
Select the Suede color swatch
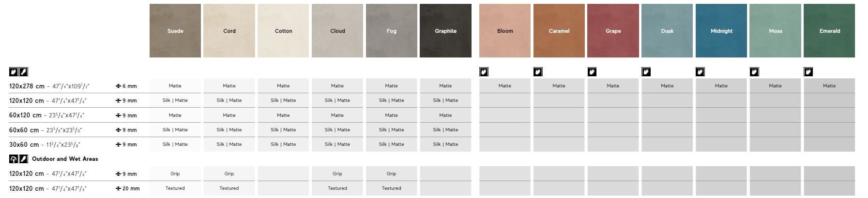[x=175, y=31]
